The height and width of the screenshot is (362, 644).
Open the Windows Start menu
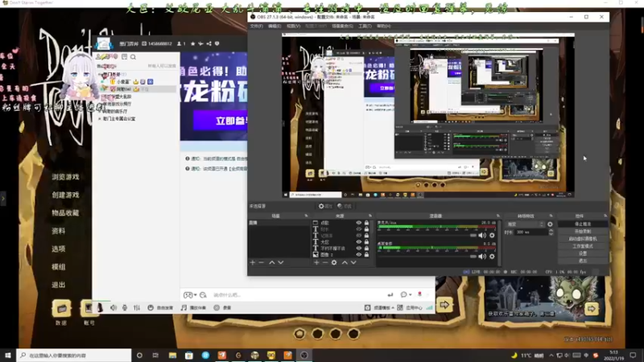coord(8,355)
